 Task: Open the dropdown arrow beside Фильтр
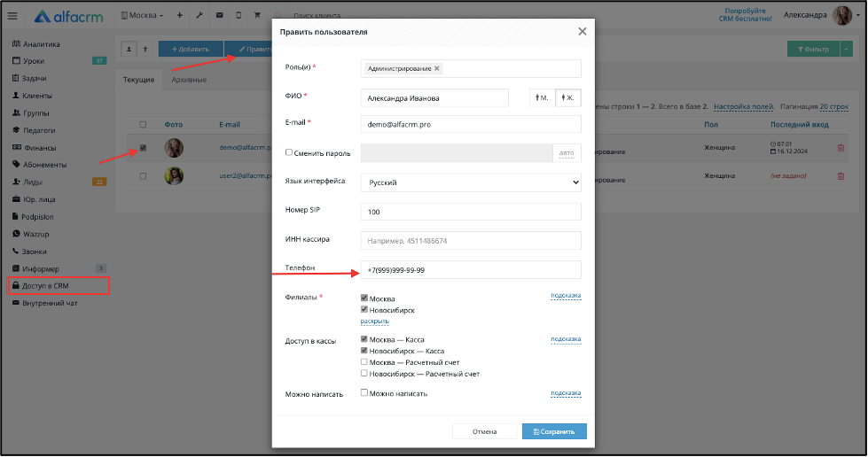click(x=847, y=50)
